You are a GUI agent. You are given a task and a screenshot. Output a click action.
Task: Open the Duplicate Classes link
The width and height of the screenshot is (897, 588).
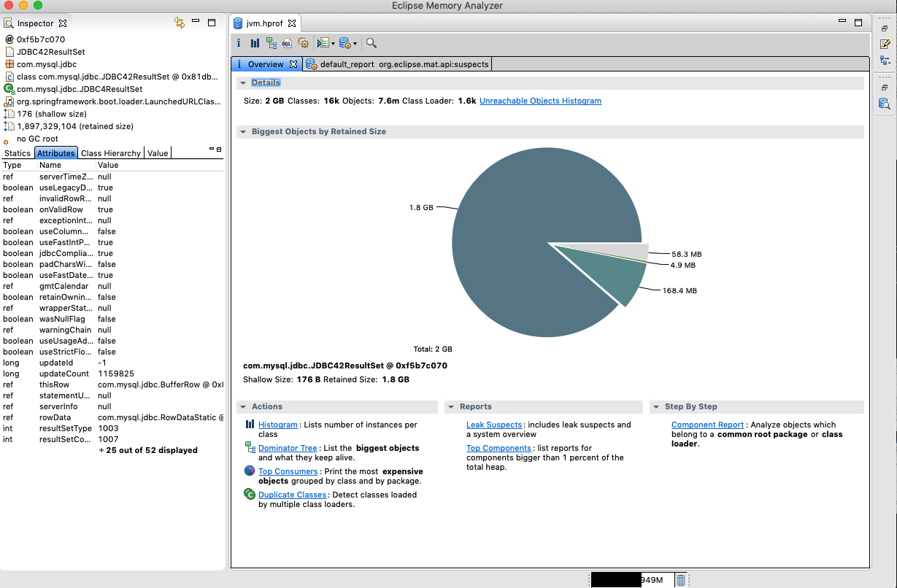tap(292, 495)
